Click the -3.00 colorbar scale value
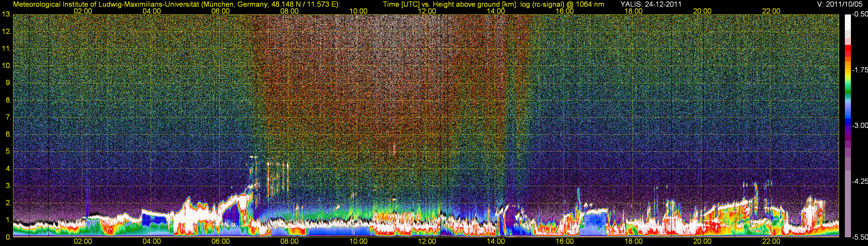The image size is (868, 246). click(860, 126)
